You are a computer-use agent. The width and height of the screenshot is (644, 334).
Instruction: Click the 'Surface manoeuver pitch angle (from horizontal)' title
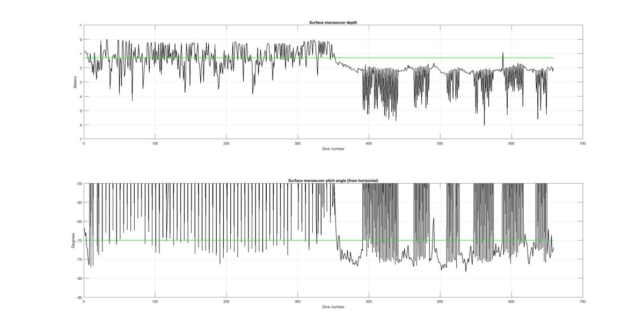333,180
